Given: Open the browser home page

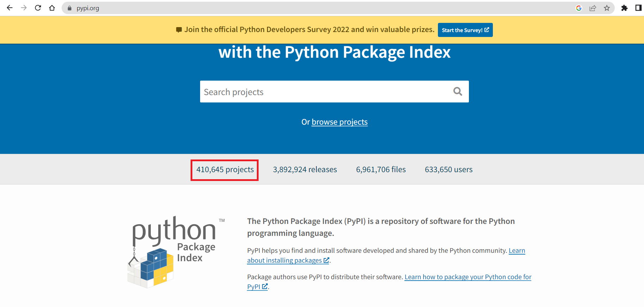Looking at the screenshot, I should pyautogui.click(x=52, y=8).
